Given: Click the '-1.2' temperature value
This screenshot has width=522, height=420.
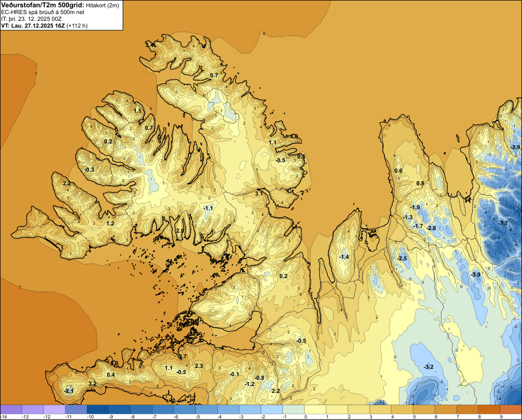Looking at the screenshot, I should [250, 383].
